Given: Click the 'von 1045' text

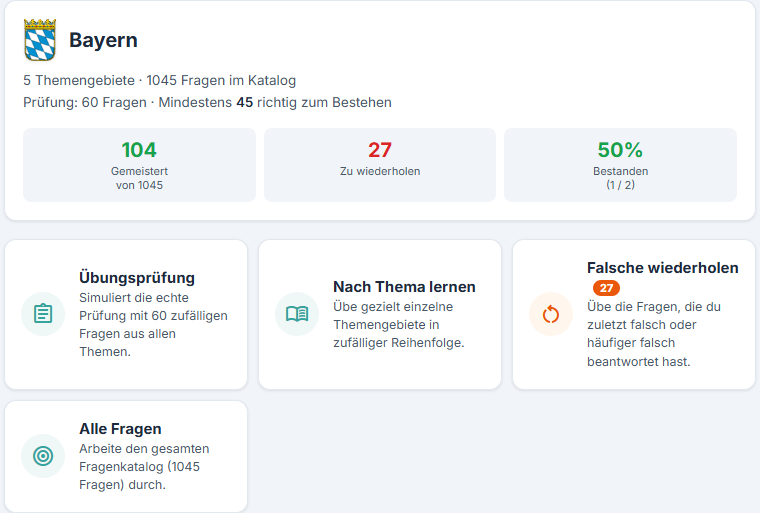Looking at the screenshot, I should click(140, 185).
